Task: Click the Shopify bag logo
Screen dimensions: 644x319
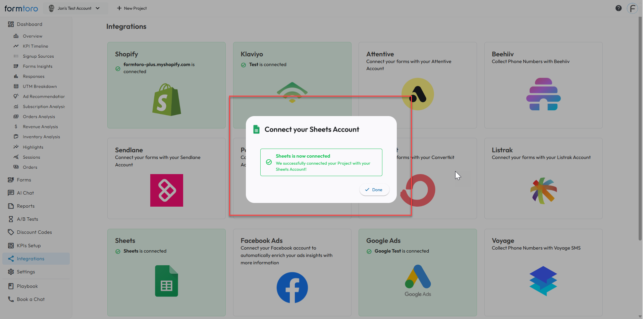Action: coord(167,100)
